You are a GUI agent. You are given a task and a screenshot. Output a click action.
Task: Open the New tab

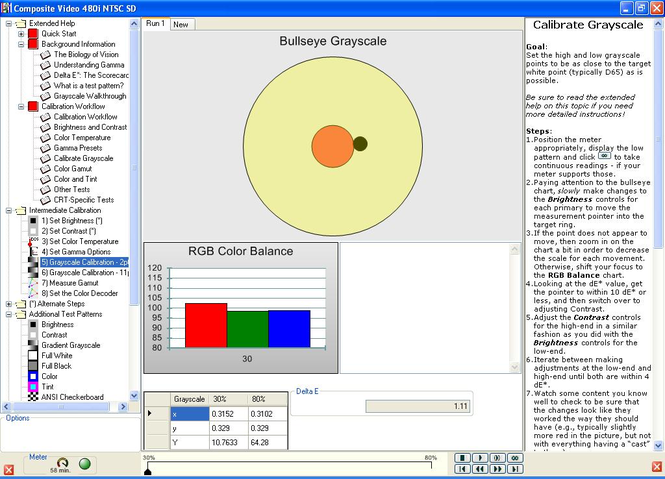click(181, 23)
